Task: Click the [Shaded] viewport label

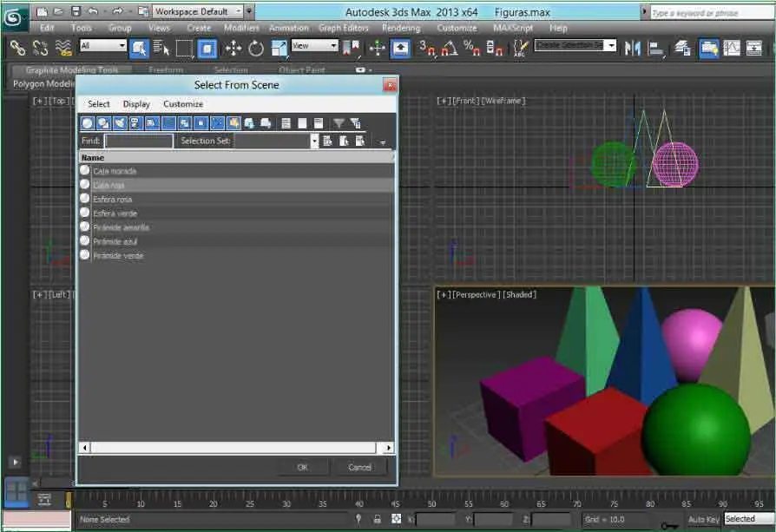Action: pyautogui.click(x=520, y=295)
